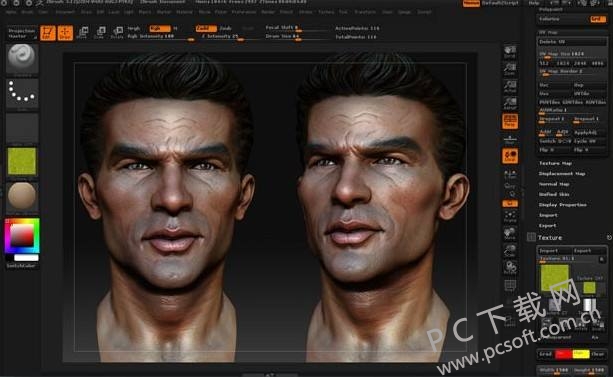Toggle Zadd sculpt mode
The width and height of the screenshot is (613, 377).
tap(206, 28)
